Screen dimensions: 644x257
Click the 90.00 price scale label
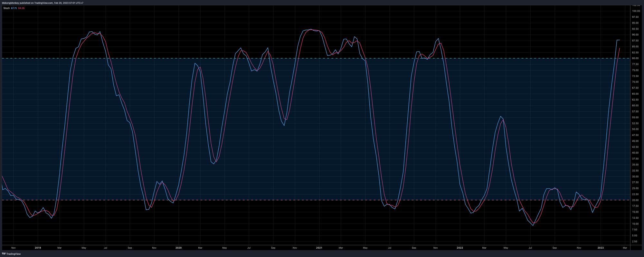pos(636,35)
